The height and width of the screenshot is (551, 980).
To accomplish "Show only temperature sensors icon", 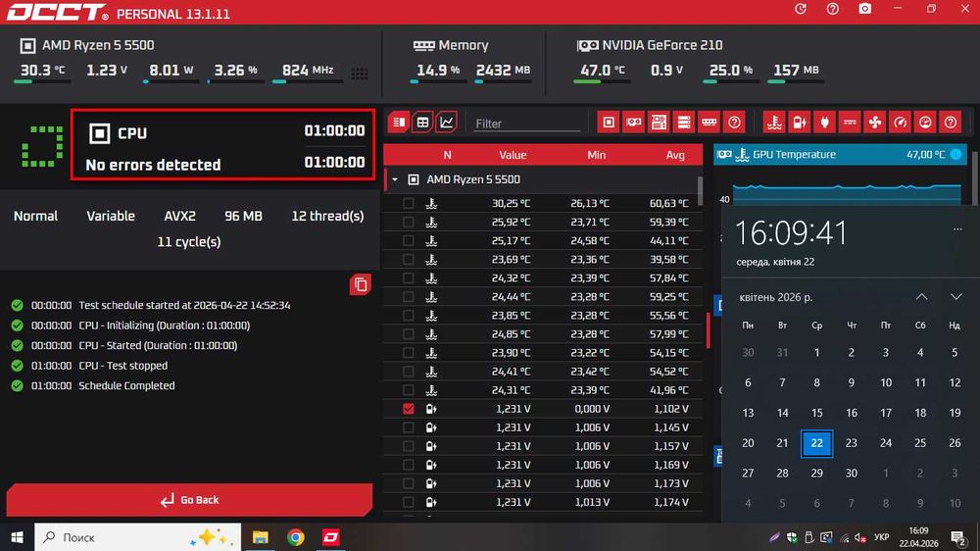I will 774,122.
